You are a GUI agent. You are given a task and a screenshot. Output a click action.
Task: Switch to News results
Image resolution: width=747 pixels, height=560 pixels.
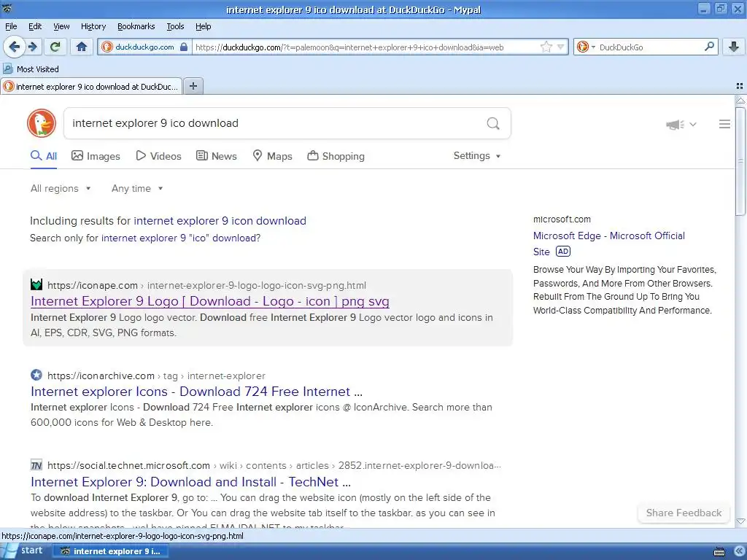click(217, 156)
